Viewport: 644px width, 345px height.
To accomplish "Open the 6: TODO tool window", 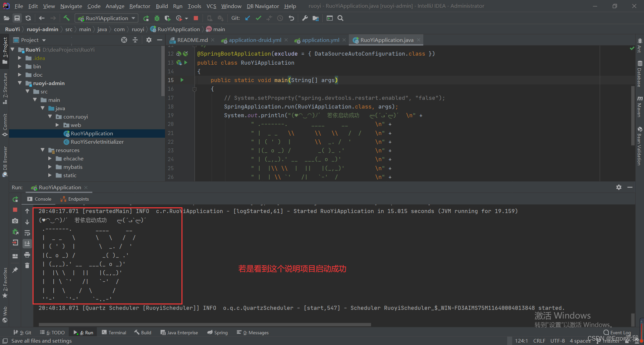I will (x=52, y=333).
